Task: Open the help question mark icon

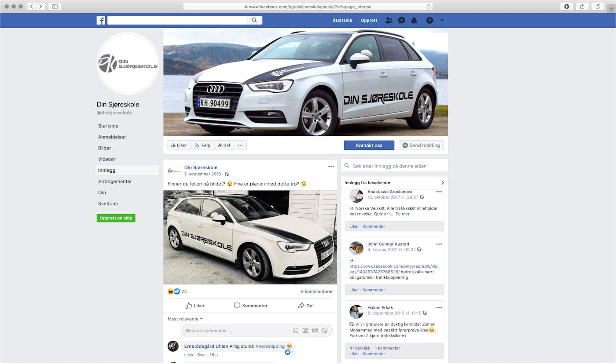Action: (x=429, y=20)
